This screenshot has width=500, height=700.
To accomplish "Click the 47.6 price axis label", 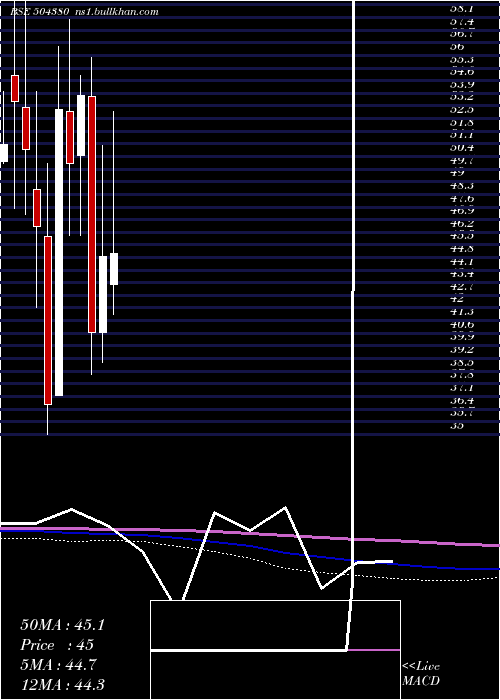I will pyautogui.click(x=462, y=198).
